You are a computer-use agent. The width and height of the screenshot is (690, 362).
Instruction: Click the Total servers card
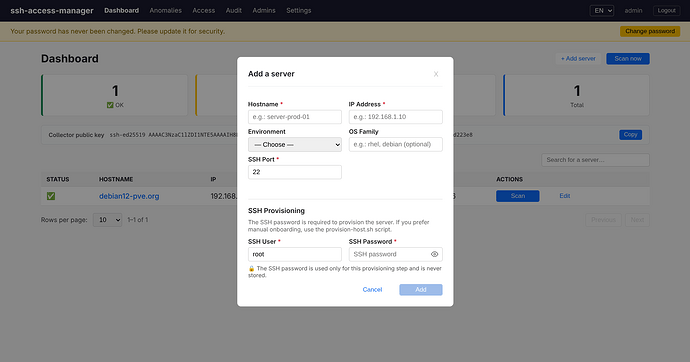coord(576,95)
